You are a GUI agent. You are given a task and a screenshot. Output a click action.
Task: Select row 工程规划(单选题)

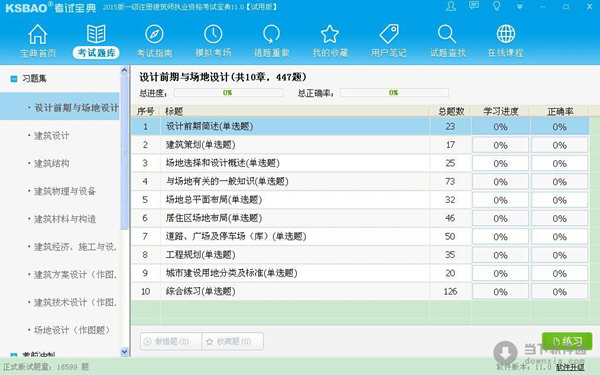(x=360, y=255)
